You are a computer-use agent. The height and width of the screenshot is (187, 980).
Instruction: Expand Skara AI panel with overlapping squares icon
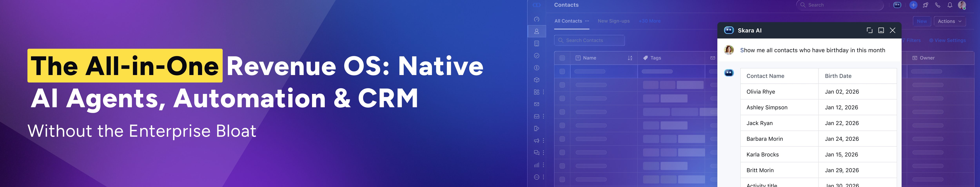pyautogui.click(x=869, y=30)
